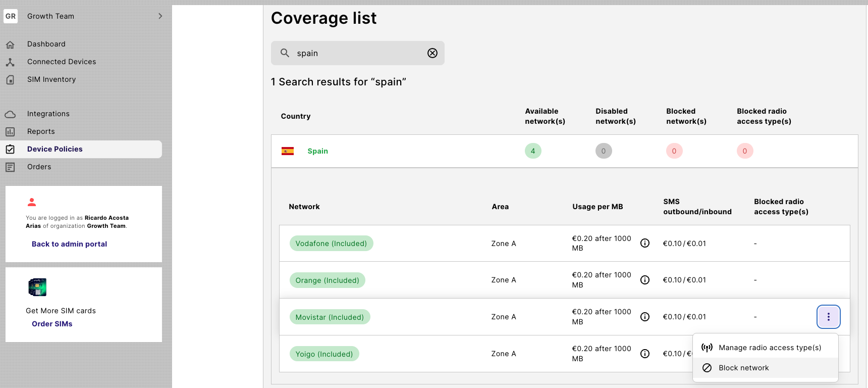Image resolution: width=868 pixels, height=388 pixels.
Task: Click the Orders list icon
Action: pos(10,167)
